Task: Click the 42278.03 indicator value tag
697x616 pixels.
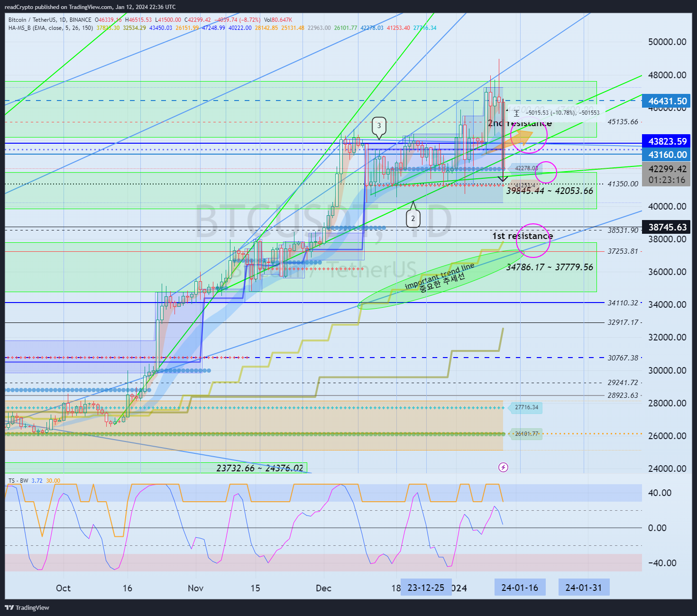Action: [526, 168]
